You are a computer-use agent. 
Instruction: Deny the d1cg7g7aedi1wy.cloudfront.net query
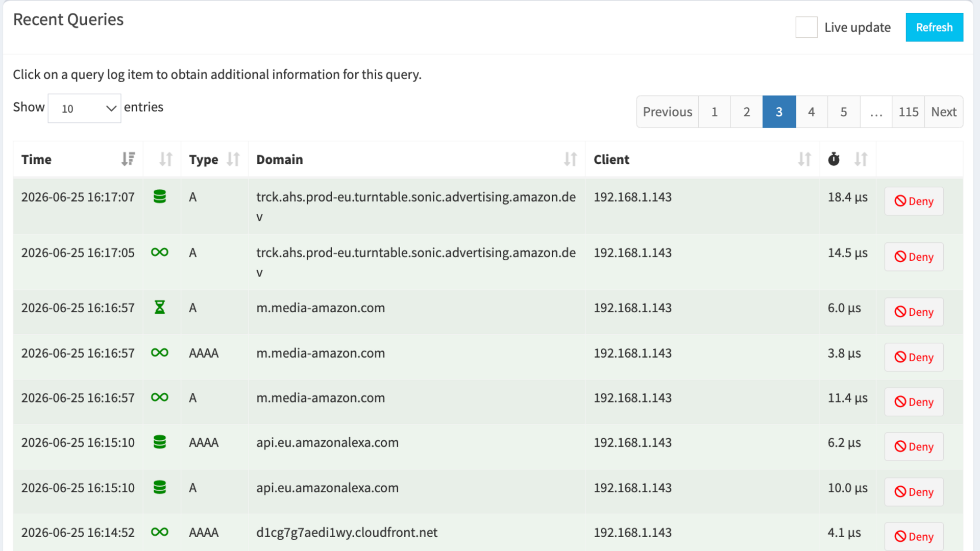914,536
